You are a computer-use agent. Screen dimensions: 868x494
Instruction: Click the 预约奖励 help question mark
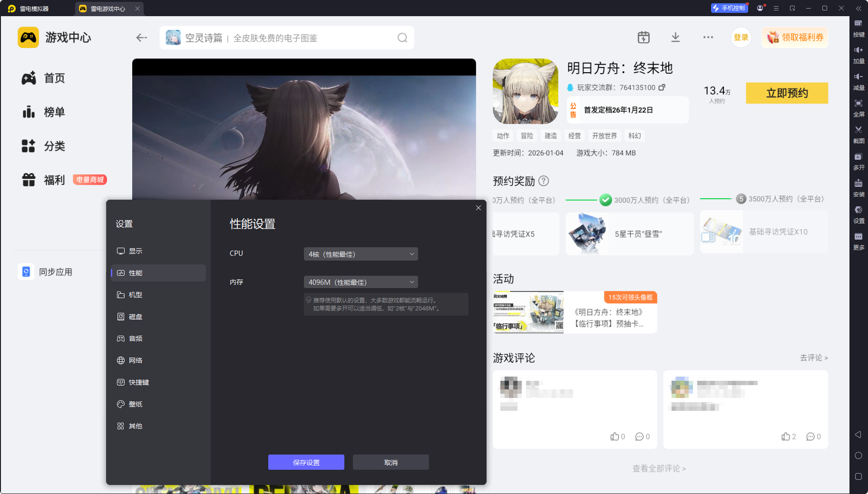(x=544, y=181)
